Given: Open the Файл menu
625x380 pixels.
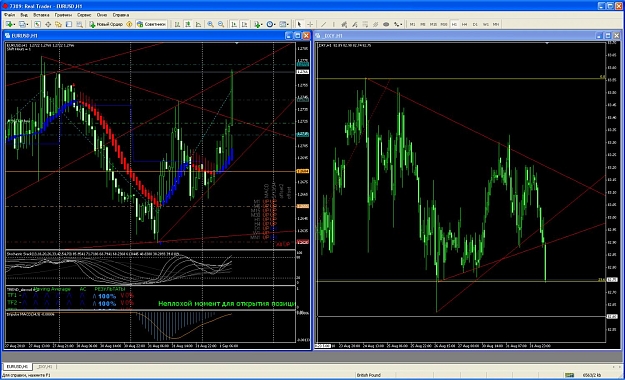Looking at the screenshot, I should tap(10, 15).
